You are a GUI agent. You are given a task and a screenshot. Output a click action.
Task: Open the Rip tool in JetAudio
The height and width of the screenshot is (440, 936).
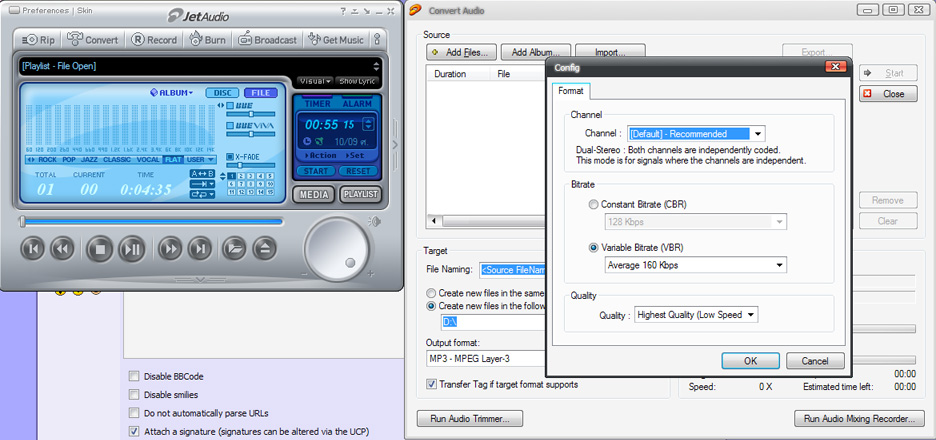click(x=38, y=40)
